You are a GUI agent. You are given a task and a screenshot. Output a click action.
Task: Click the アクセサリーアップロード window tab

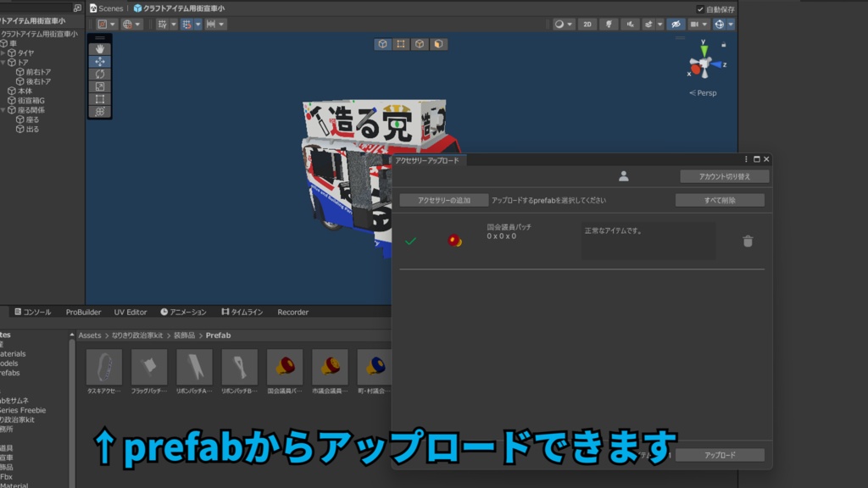[x=427, y=160]
